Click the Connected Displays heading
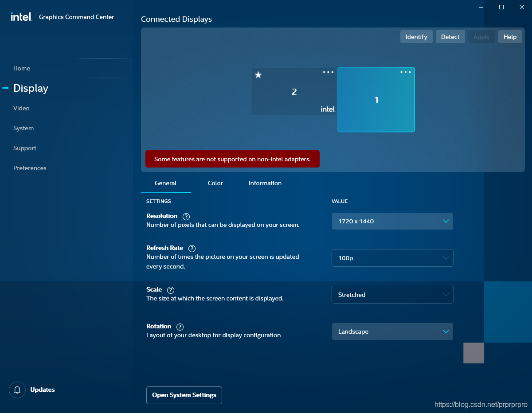The image size is (532, 413). (x=176, y=19)
